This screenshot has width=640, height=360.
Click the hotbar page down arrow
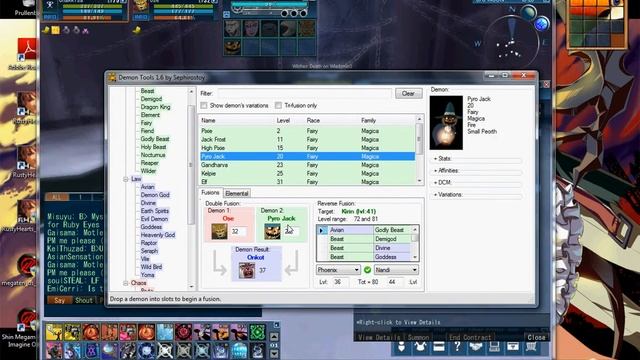point(274,354)
